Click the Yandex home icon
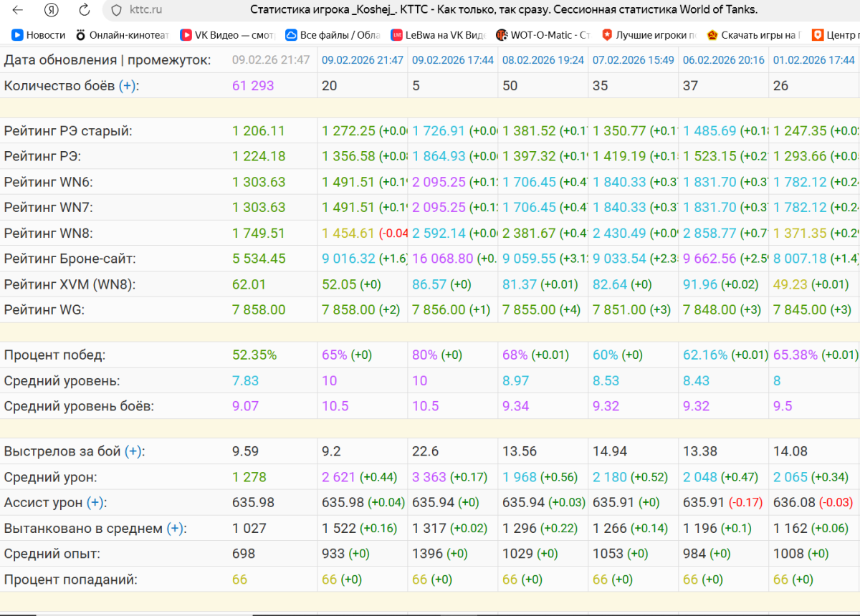860x616 pixels. click(x=51, y=10)
